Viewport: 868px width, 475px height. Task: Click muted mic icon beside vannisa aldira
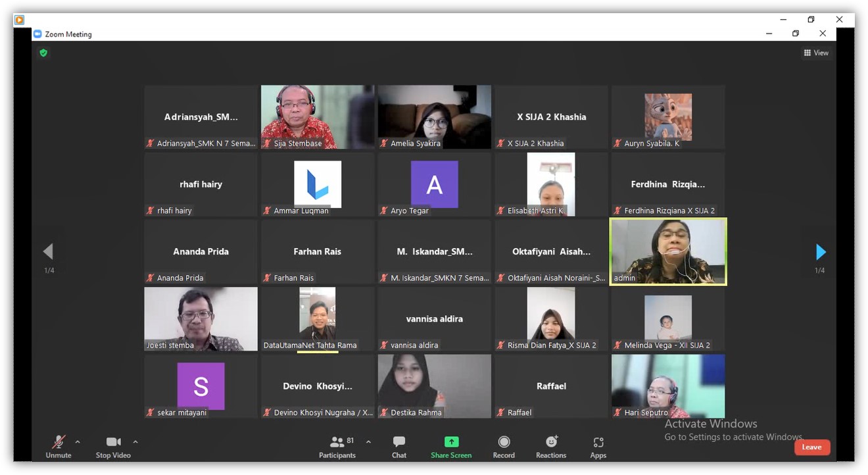(384, 345)
